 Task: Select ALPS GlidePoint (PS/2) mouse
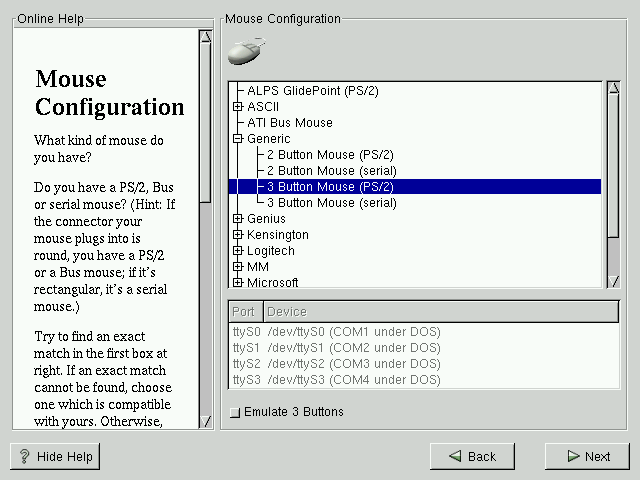tap(312, 91)
